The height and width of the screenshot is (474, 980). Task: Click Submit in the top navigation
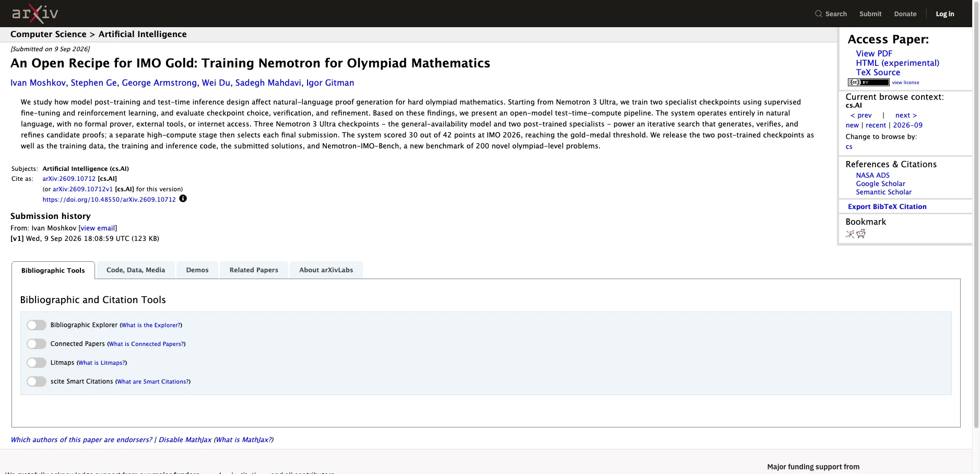(870, 14)
